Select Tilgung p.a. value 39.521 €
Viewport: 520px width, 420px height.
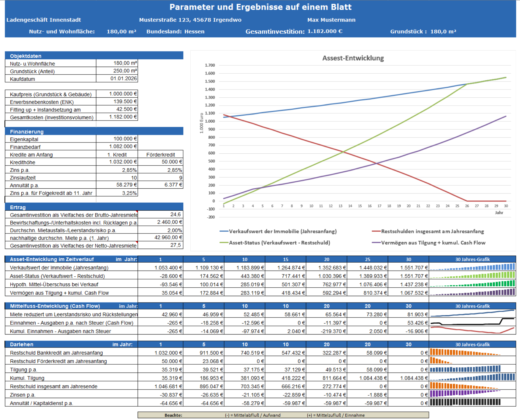204,369
